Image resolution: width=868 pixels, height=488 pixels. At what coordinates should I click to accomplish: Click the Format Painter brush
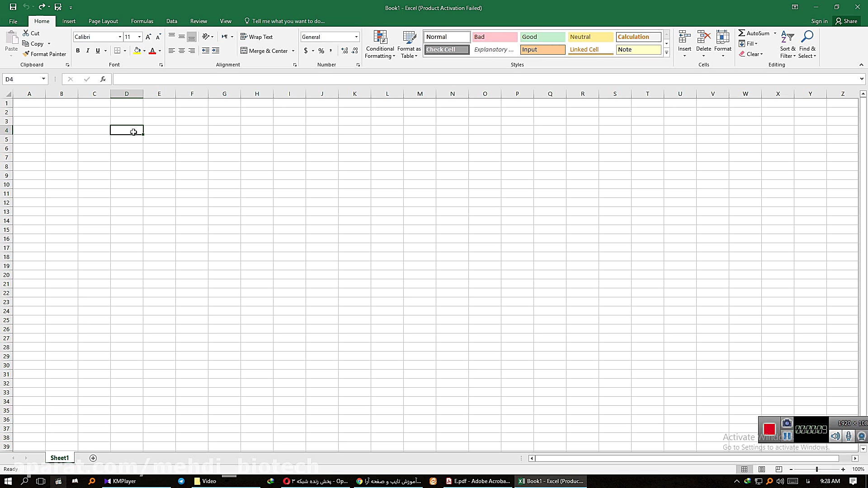tap(26, 54)
